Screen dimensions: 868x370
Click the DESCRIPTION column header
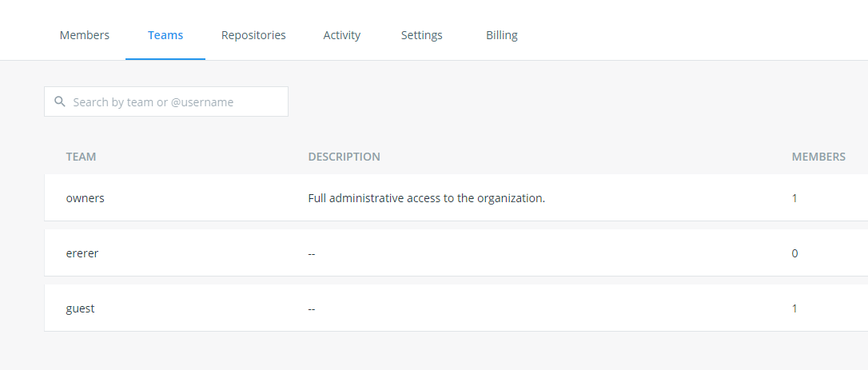[x=344, y=157]
